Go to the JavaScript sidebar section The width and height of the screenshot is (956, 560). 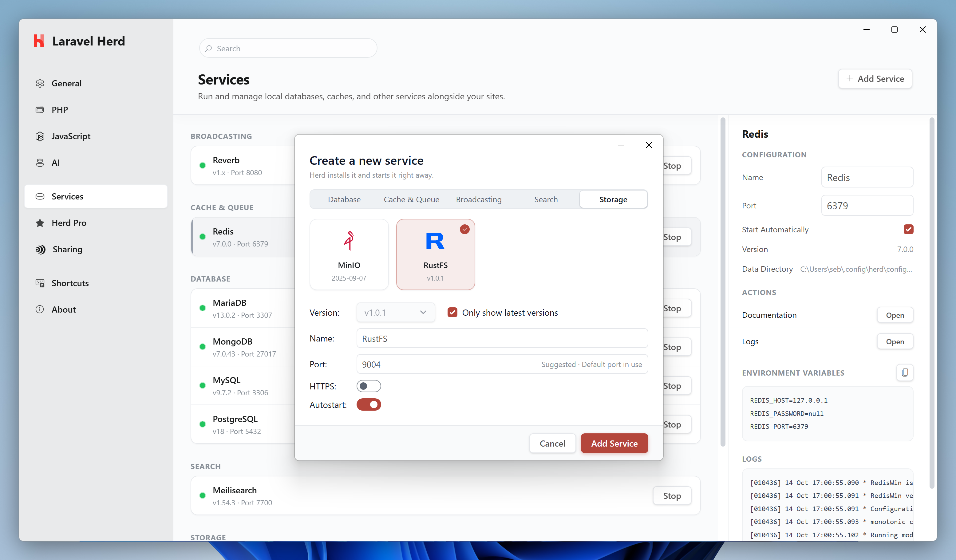[x=96, y=136]
